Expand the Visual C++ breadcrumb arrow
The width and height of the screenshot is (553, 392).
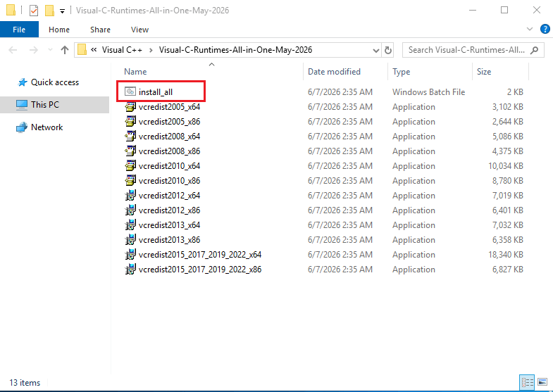[151, 50]
